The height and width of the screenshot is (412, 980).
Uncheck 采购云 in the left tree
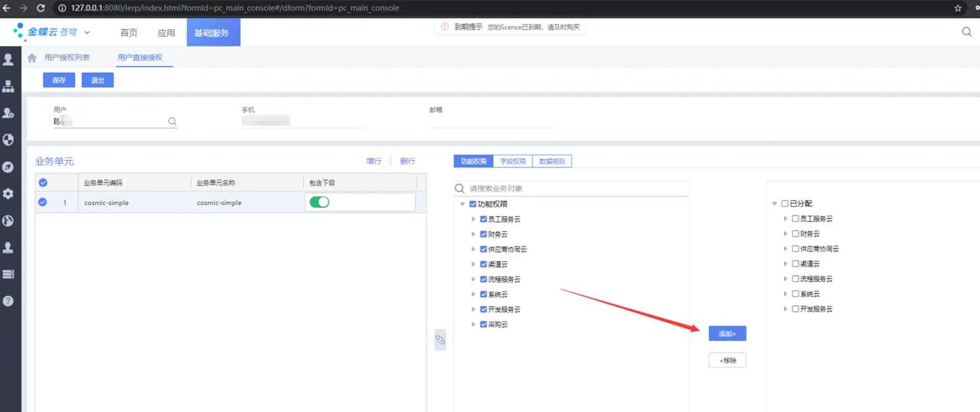click(483, 325)
